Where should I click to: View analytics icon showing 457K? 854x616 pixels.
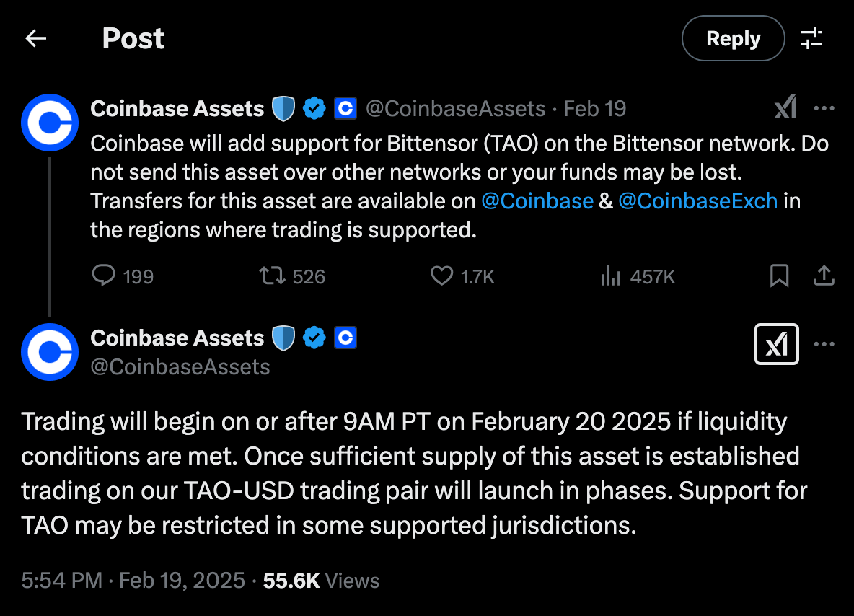point(611,276)
